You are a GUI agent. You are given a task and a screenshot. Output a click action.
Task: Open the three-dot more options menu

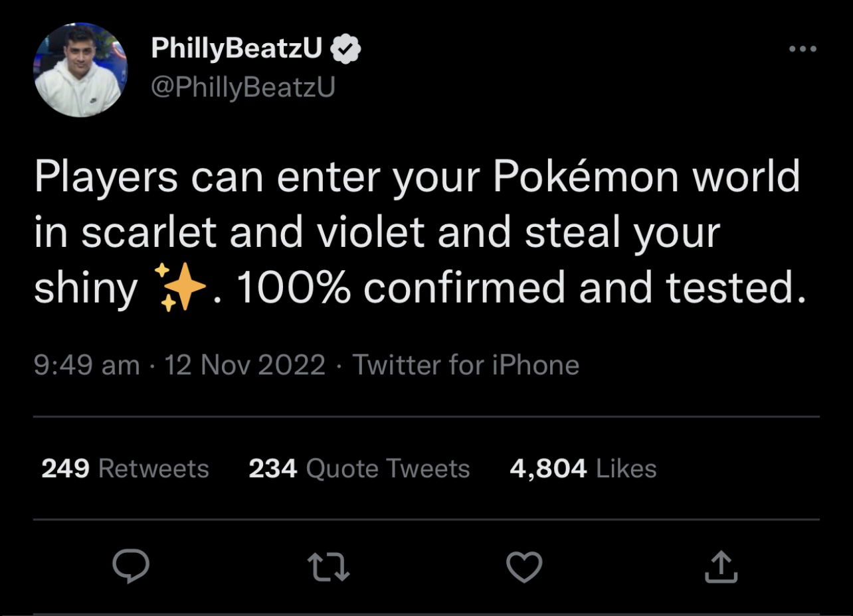point(803,49)
